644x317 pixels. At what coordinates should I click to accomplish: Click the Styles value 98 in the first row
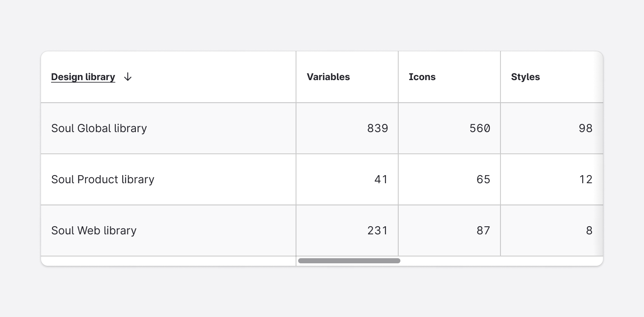pyautogui.click(x=586, y=128)
